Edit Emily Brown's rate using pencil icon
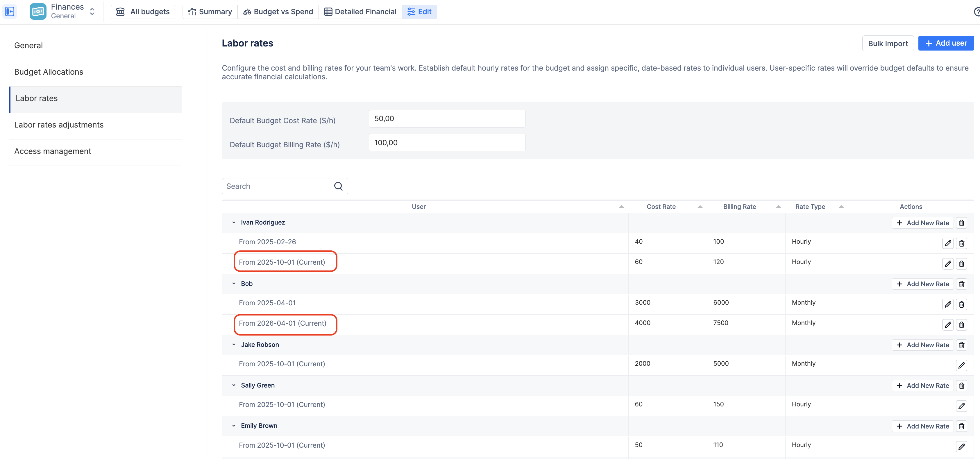Screen dimensions: 980x459 pyautogui.click(x=961, y=447)
